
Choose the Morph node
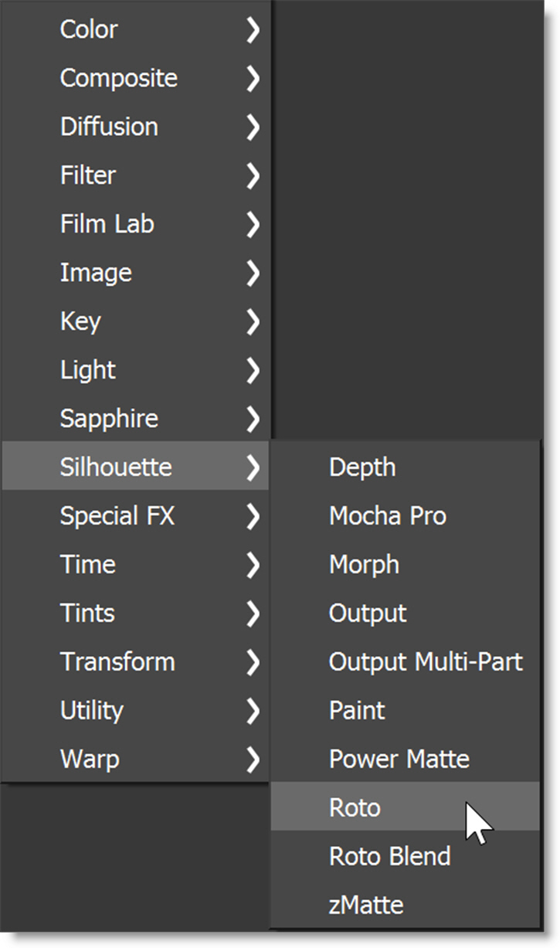(x=364, y=565)
